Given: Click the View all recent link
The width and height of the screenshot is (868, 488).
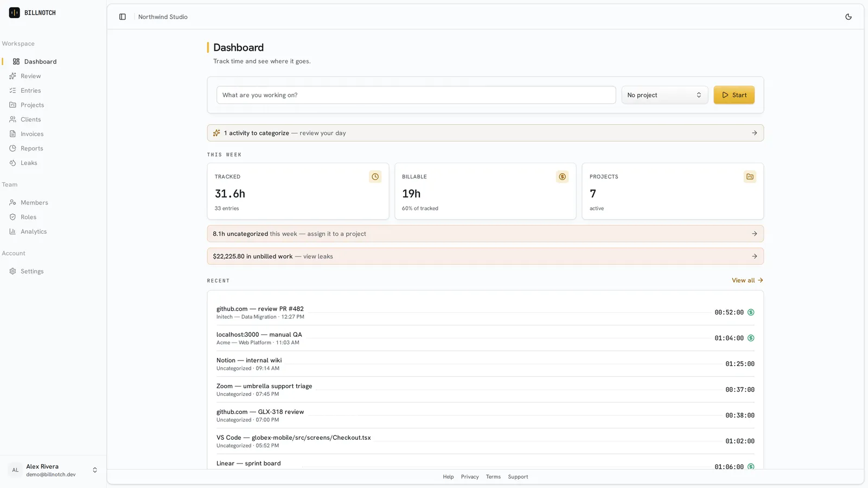Looking at the screenshot, I should pyautogui.click(x=748, y=280).
